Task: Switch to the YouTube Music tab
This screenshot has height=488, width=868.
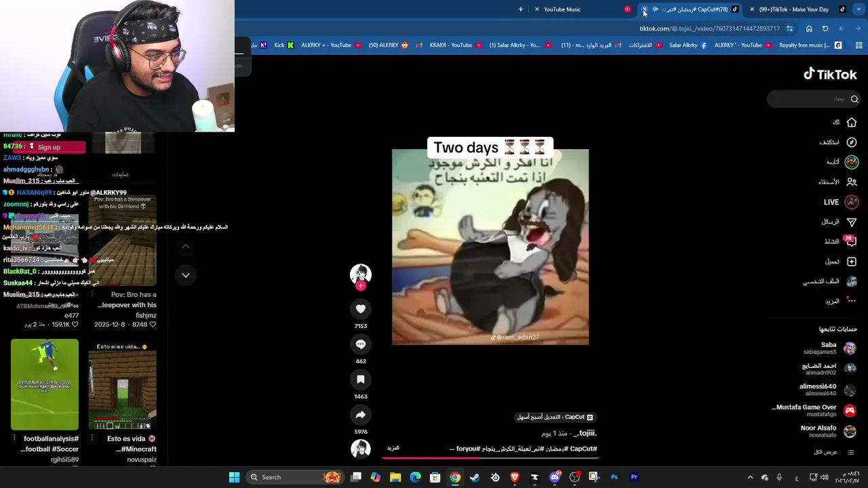Action: click(x=582, y=9)
